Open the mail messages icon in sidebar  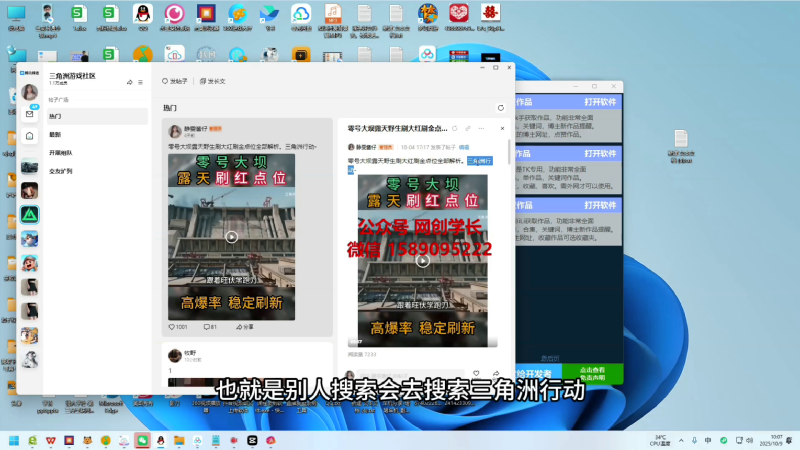point(30,114)
